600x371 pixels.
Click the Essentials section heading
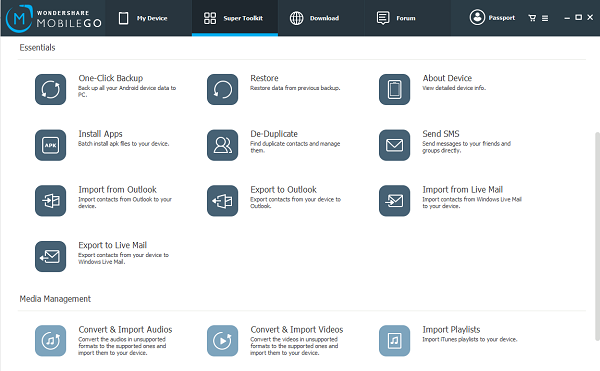37,48
